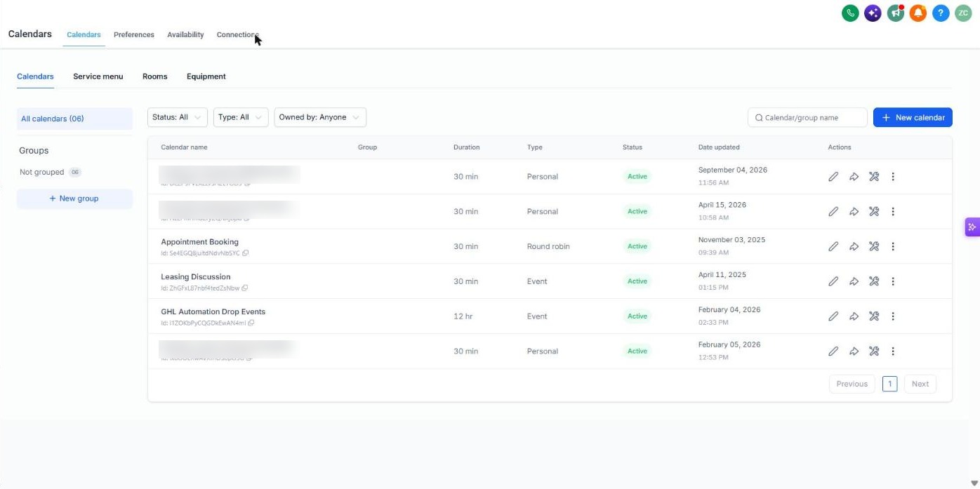Click share arrow in April 15, 2026 row
The image size is (980, 489).
pos(854,211)
